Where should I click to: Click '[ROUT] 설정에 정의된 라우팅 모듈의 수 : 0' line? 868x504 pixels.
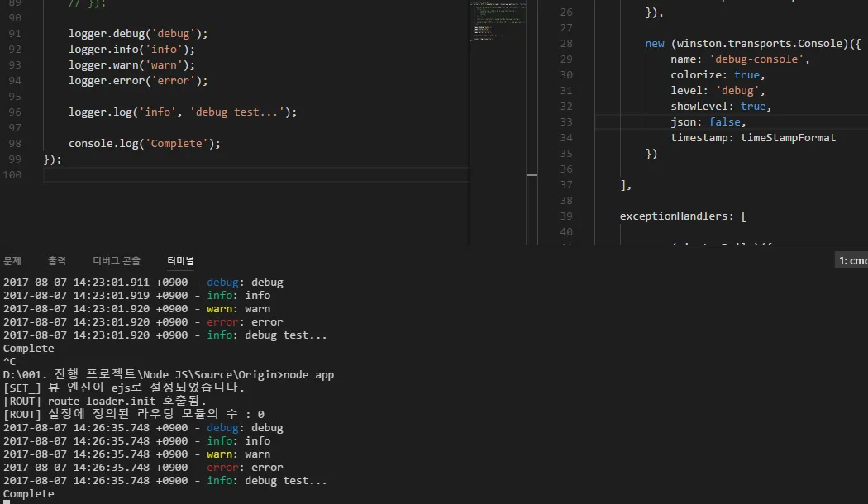(134, 415)
